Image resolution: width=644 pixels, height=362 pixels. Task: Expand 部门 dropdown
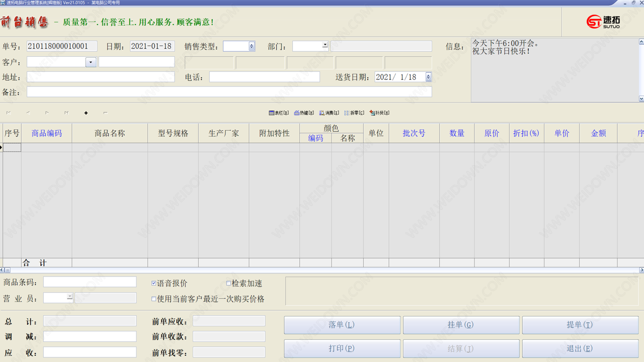pyautogui.click(x=325, y=45)
